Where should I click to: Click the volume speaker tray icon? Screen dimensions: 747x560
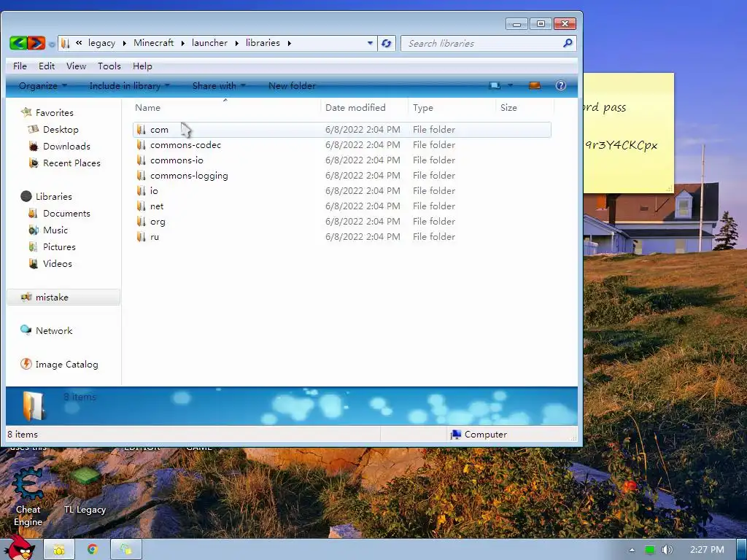[x=667, y=550]
